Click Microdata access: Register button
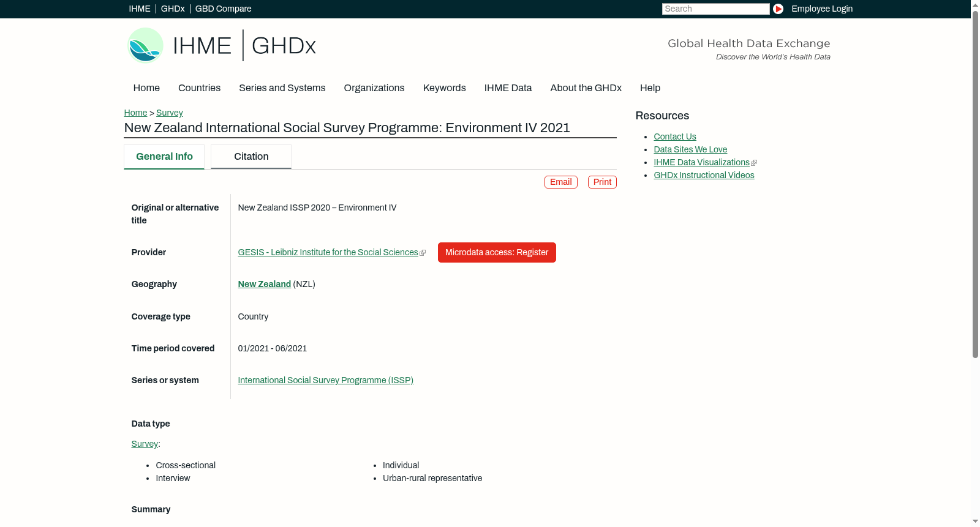980x527 pixels. 497,252
